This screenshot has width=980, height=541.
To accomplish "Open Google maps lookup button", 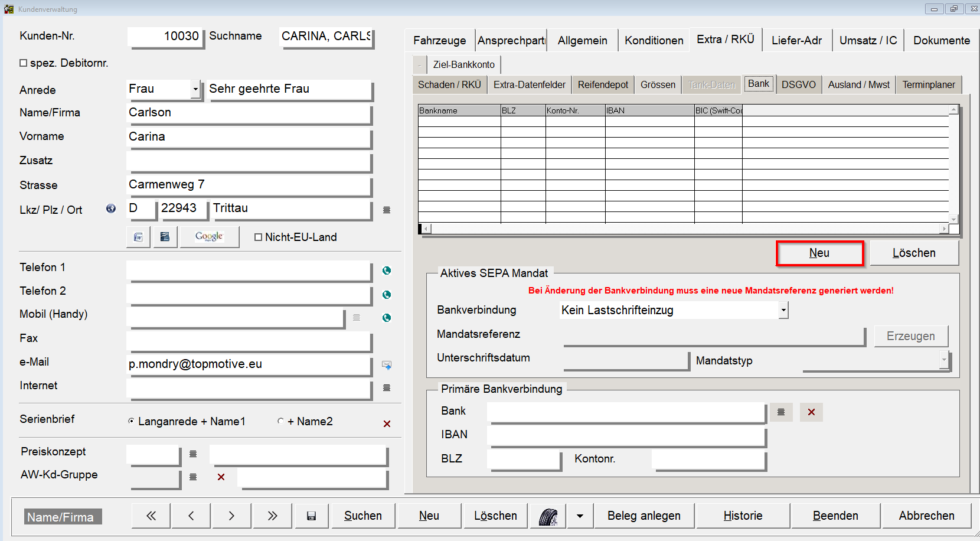I will (209, 237).
